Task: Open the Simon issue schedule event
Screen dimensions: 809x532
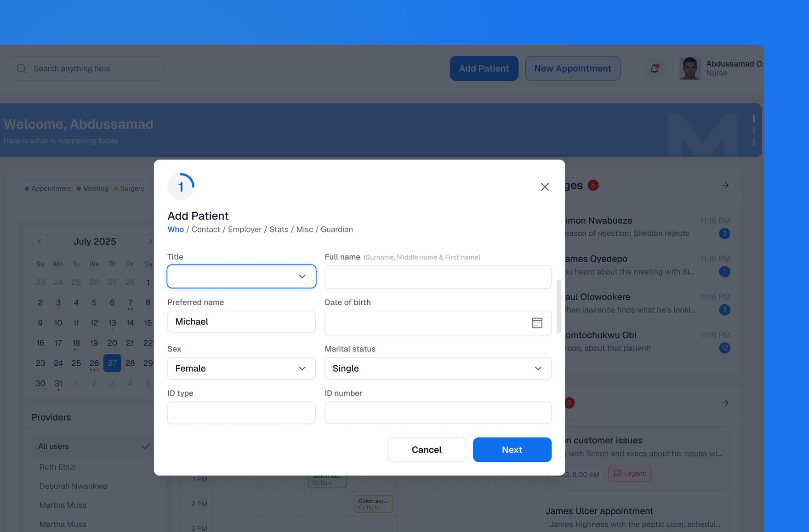Action: coord(327,481)
